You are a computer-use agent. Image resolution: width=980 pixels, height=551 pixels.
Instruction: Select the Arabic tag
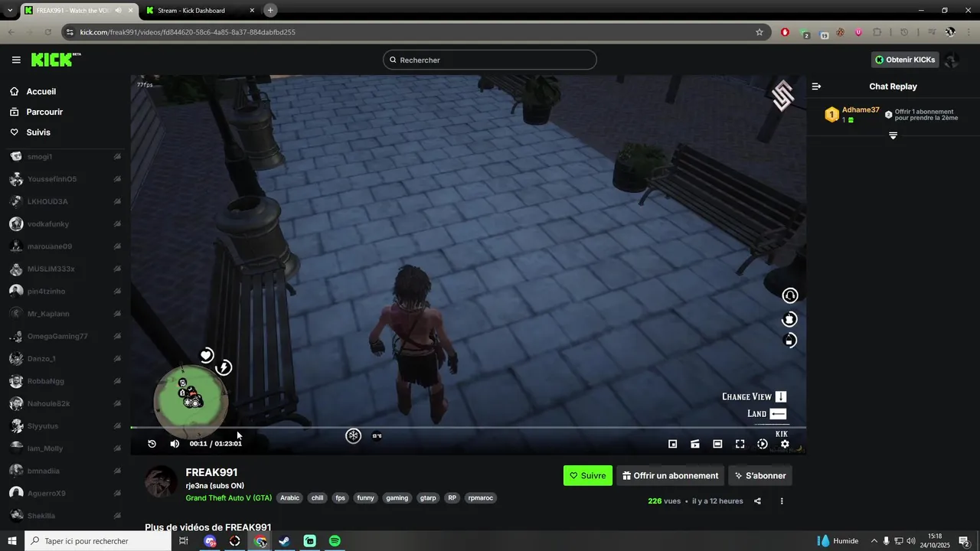(290, 497)
